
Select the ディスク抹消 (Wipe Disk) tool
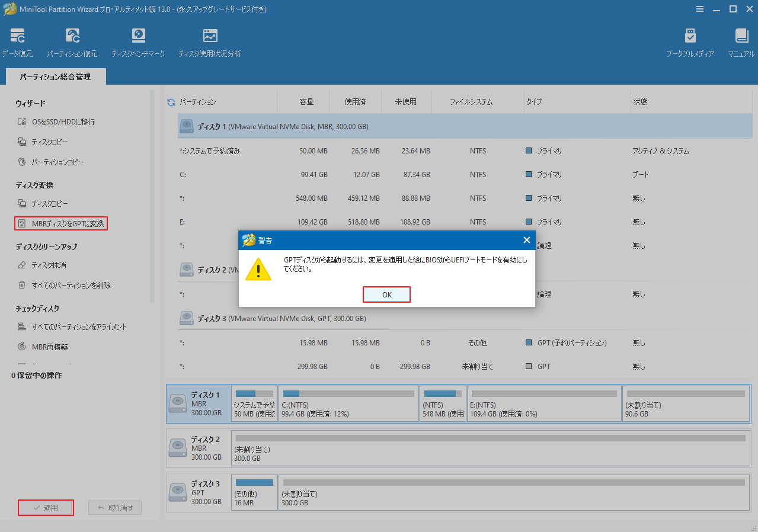tap(51, 265)
